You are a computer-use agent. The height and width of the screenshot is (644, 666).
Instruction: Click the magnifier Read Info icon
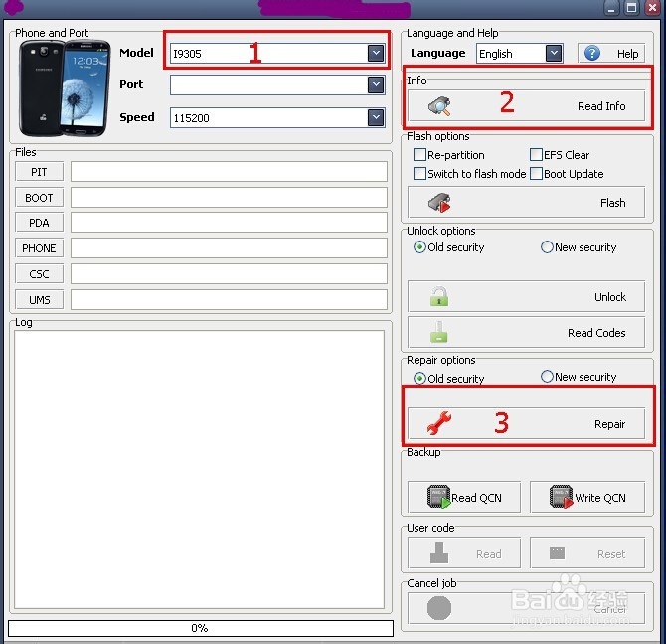[x=439, y=106]
